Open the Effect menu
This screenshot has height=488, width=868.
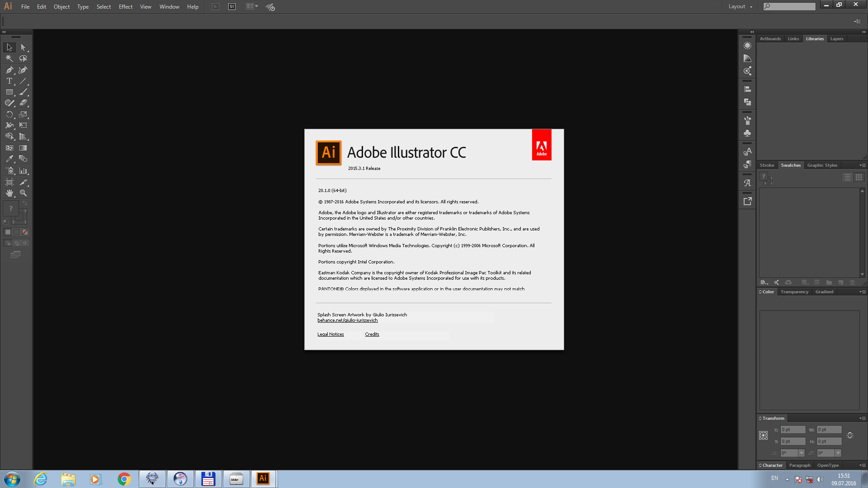click(126, 7)
